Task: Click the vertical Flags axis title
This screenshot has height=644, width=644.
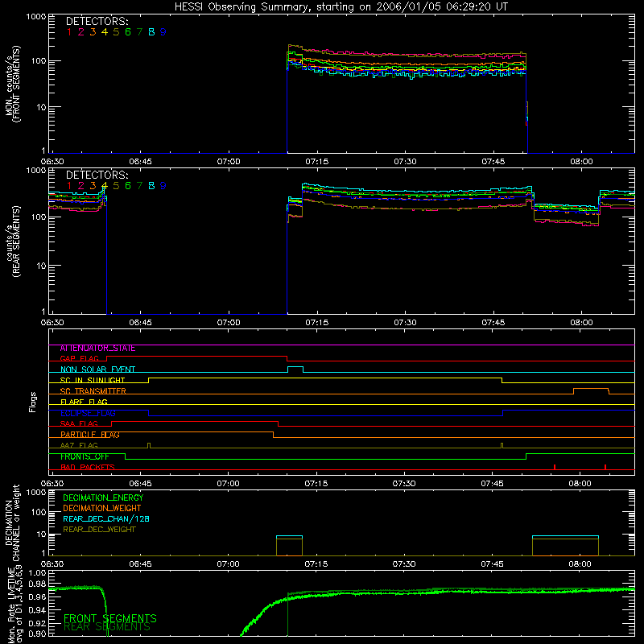Action: pos(33,402)
